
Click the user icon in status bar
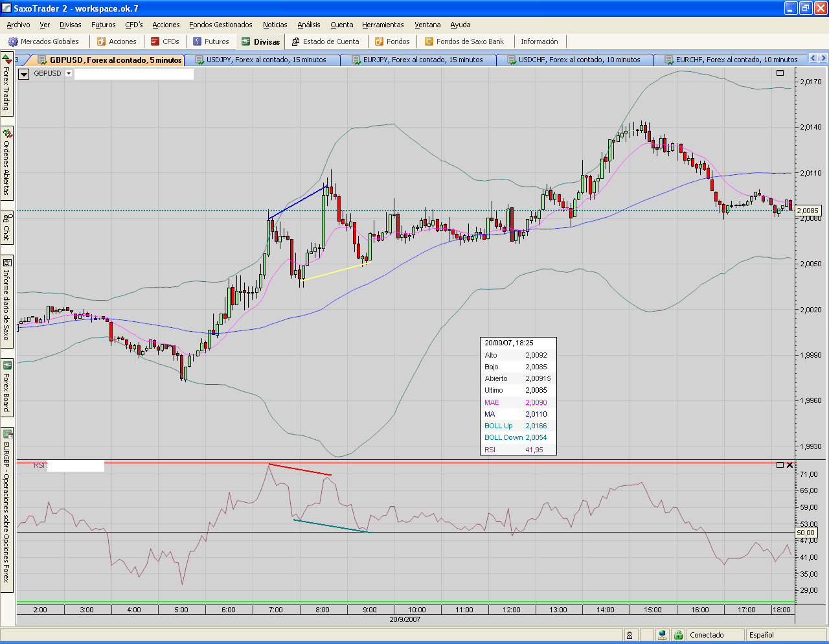630,635
